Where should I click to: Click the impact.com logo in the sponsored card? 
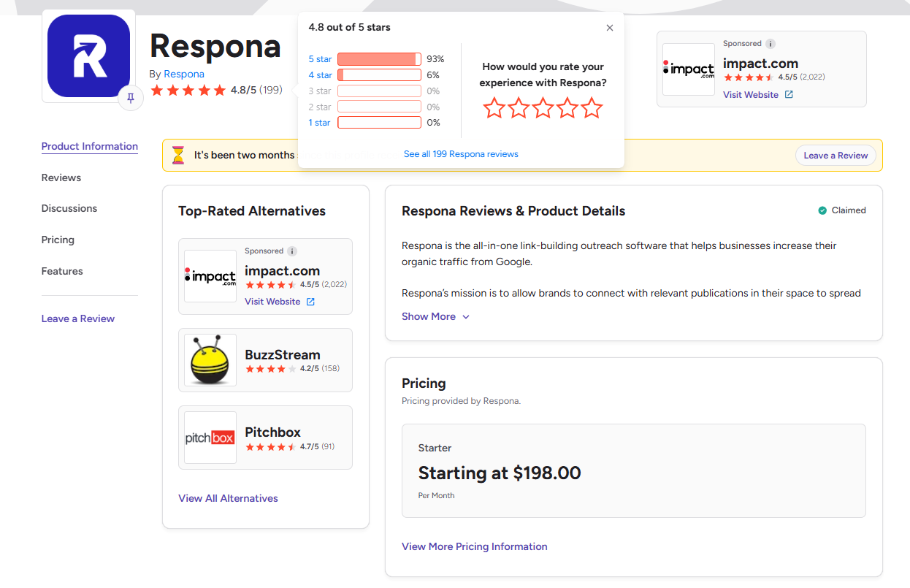[x=688, y=69]
